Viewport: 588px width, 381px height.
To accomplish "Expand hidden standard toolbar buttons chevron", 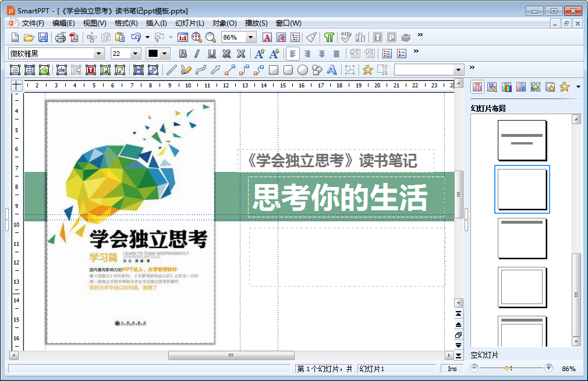I will [420, 34].
